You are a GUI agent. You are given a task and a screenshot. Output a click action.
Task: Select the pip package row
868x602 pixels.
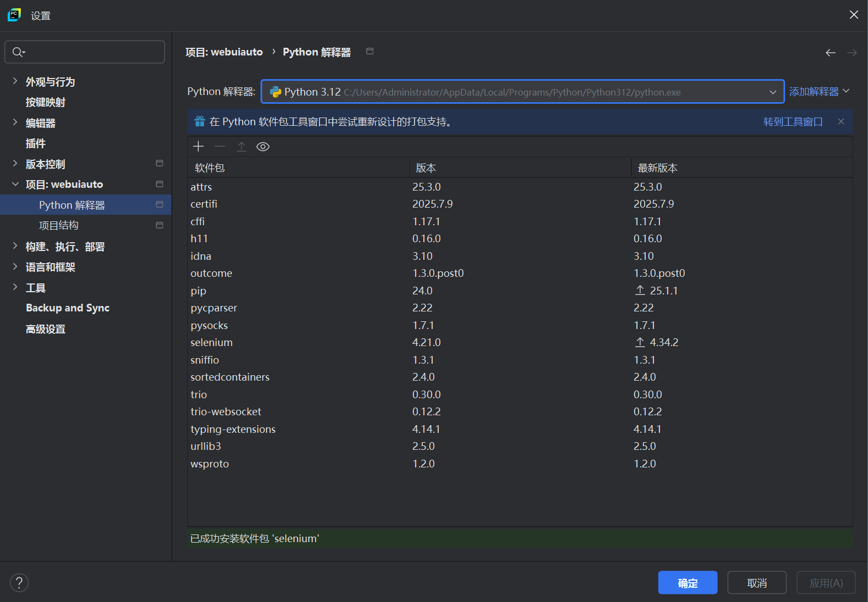point(520,291)
